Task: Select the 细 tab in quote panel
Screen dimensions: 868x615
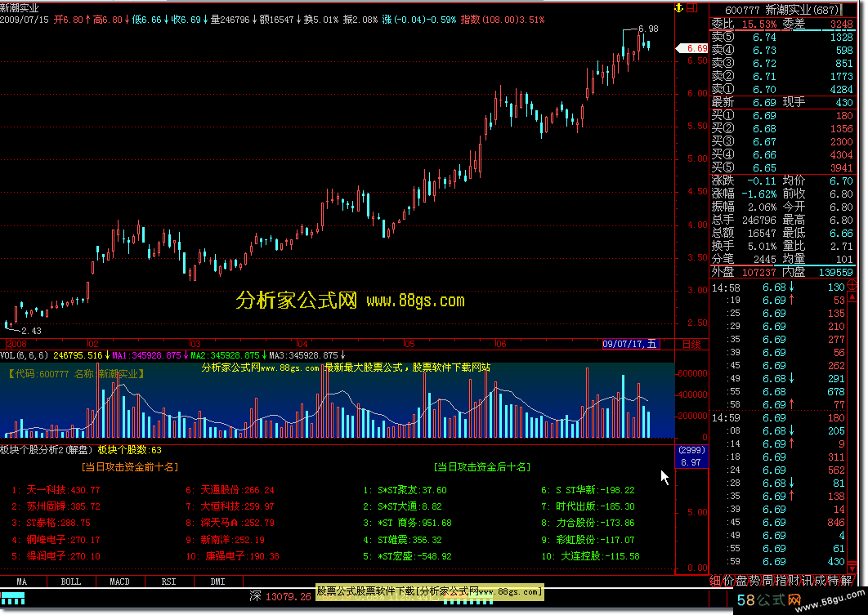Action: click(716, 580)
